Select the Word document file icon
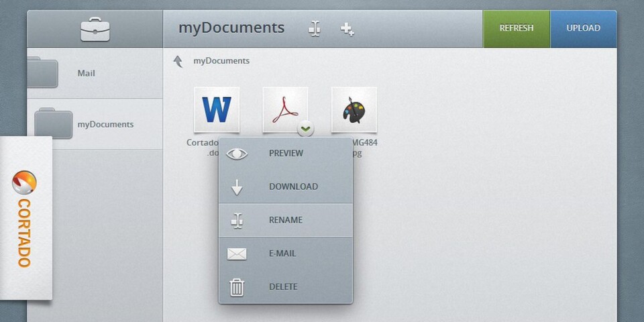The height and width of the screenshot is (322, 644). coord(217,109)
